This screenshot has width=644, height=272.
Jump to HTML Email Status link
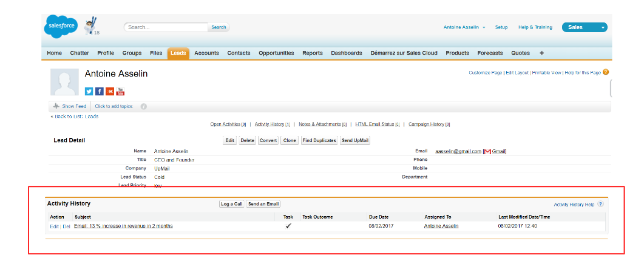click(x=378, y=124)
